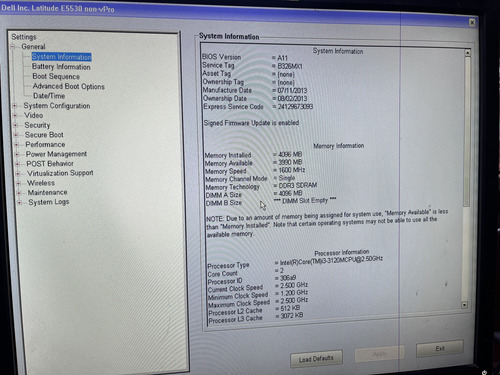This screenshot has height=375, width=500.
Task: Click the DIMM A Size row
Action: (x=254, y=194)
